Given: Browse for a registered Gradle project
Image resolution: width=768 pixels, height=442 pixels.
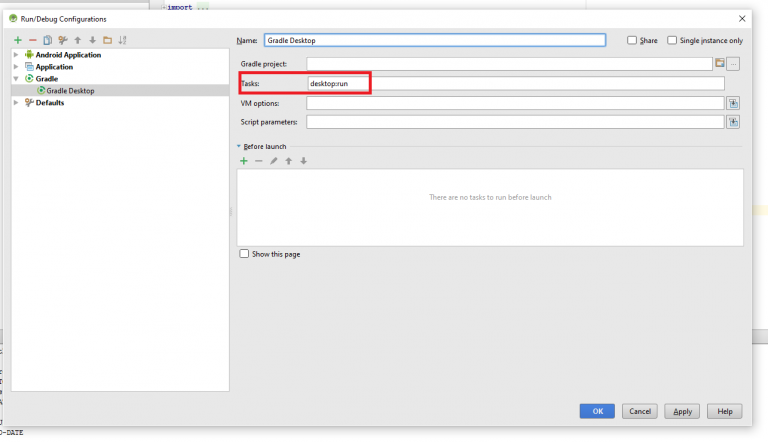Looking at the screenshot, I should pos(719,63).
